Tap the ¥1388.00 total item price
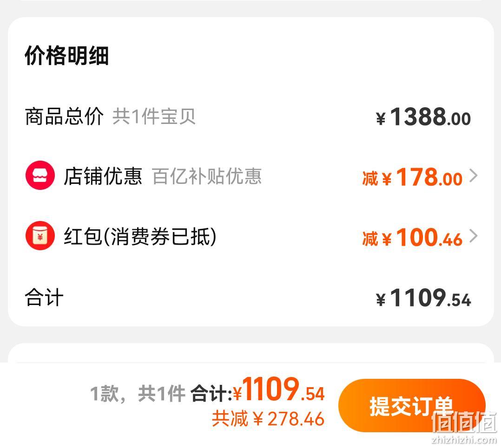This screenshot has height=448, width=501. 423,117
